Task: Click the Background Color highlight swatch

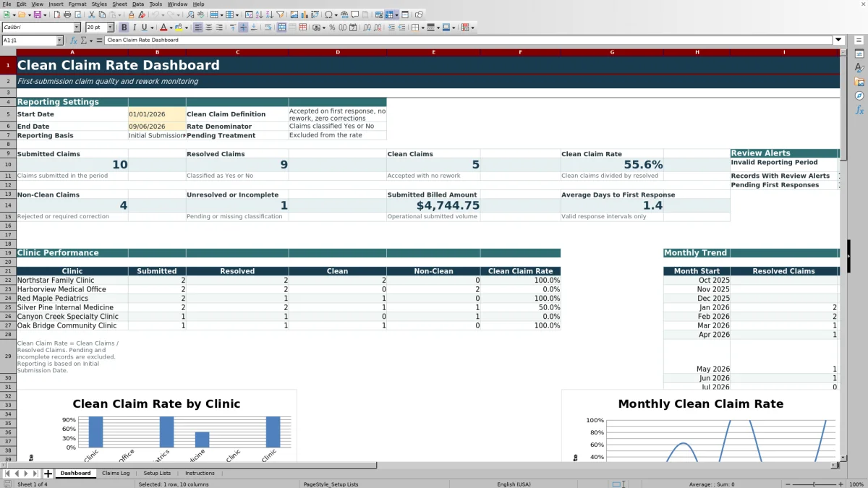Action: click(x=178, y=27)
